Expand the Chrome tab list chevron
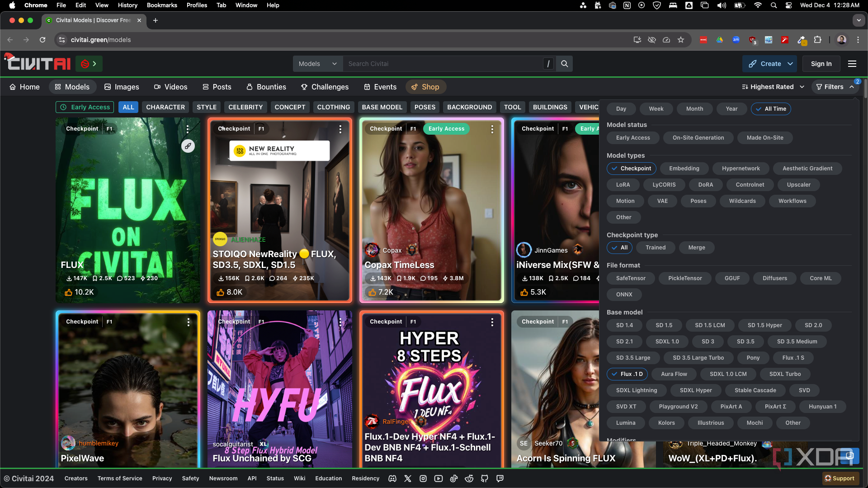868x488 pixels. tap(859, 20)
